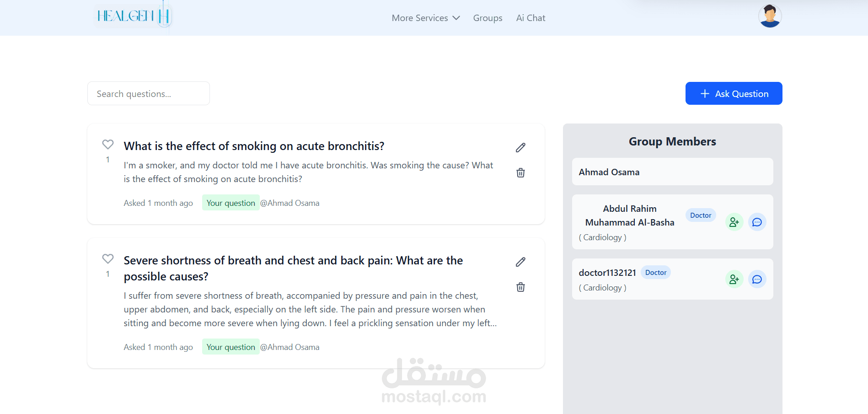Edit the smoking bronchitis question with pencil icon
868x414 pixels.
click(520, 147)
